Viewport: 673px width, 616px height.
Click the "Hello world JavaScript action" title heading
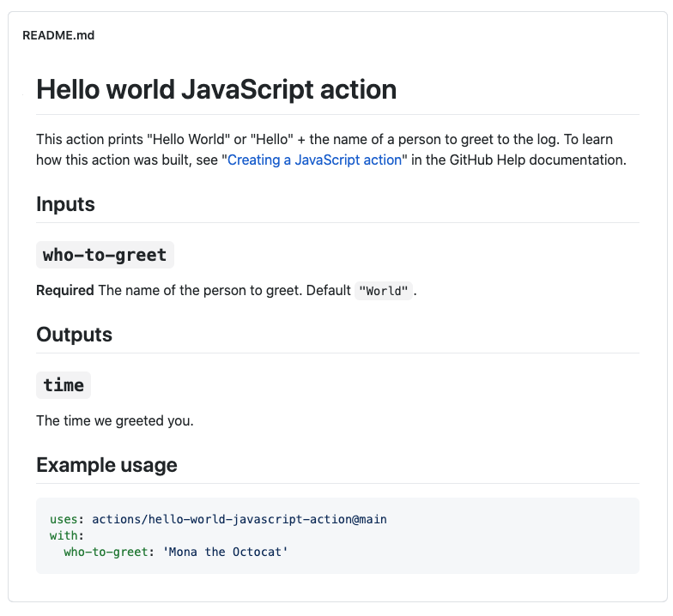[216, 89]
